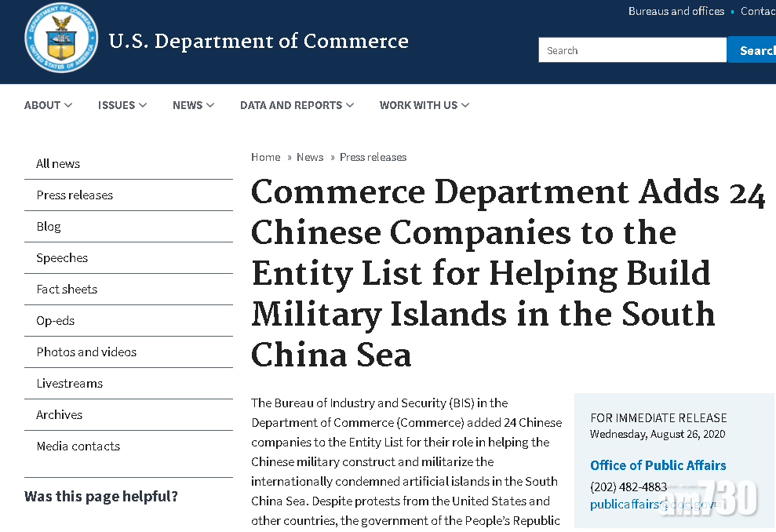Screen dimensions: 776x532
Task: Open the Office of Public Affairs link
Action: pyautogui.click(x=658, y=465)
